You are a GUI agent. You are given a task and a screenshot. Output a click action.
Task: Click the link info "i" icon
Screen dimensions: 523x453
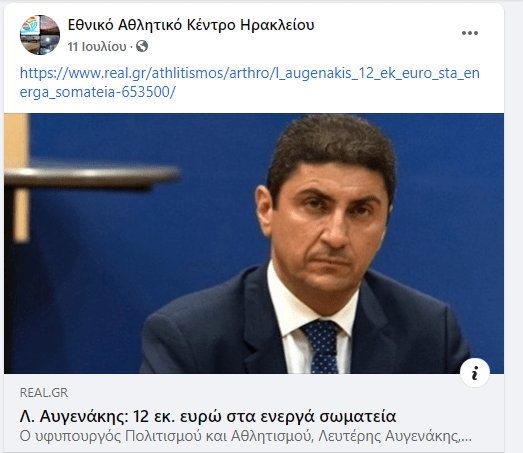(475, 373)
